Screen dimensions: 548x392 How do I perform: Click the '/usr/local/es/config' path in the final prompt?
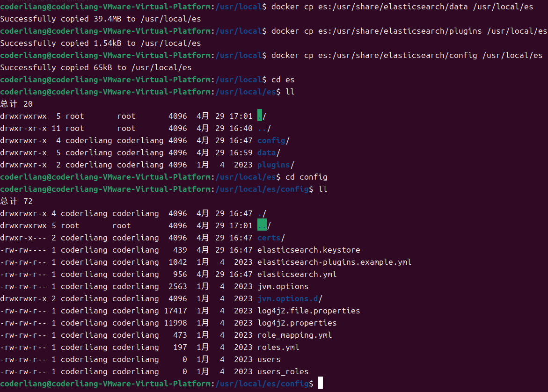[x=262, y=384]
